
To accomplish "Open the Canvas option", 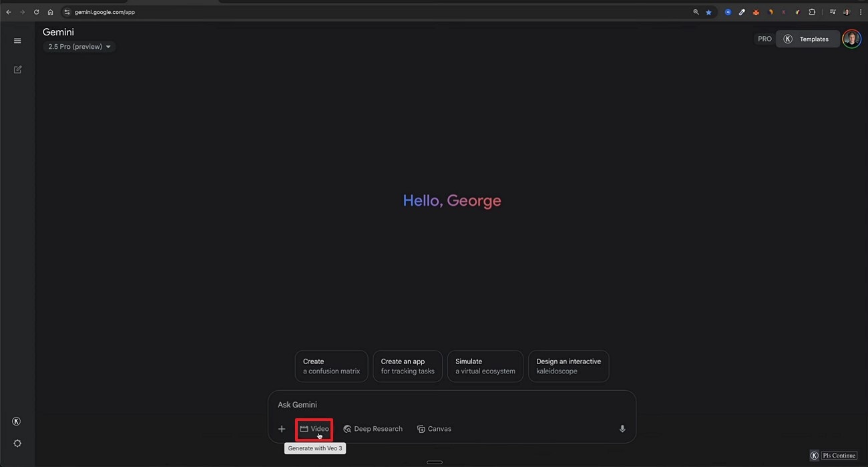I will point(434,429).
